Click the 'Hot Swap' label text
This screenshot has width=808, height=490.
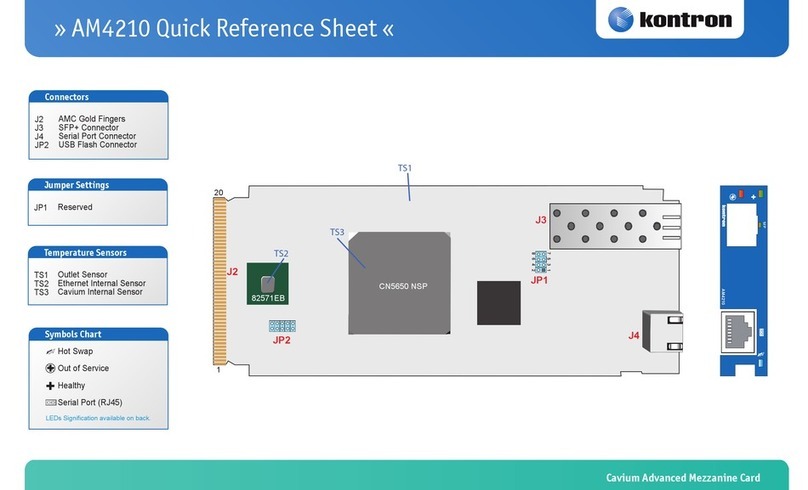[x=75, y=351]
